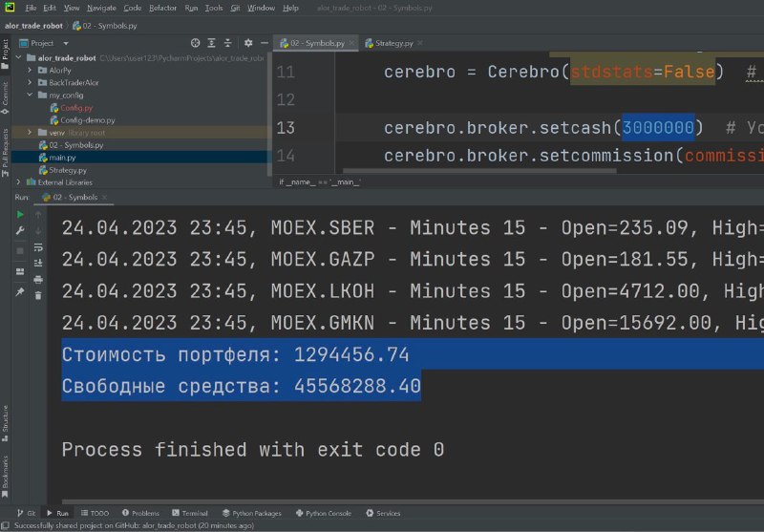The width and height of the screenshot is (764, 532).
Task: Switch to the Strategy.py editor tab
Action: pos(393,43)
